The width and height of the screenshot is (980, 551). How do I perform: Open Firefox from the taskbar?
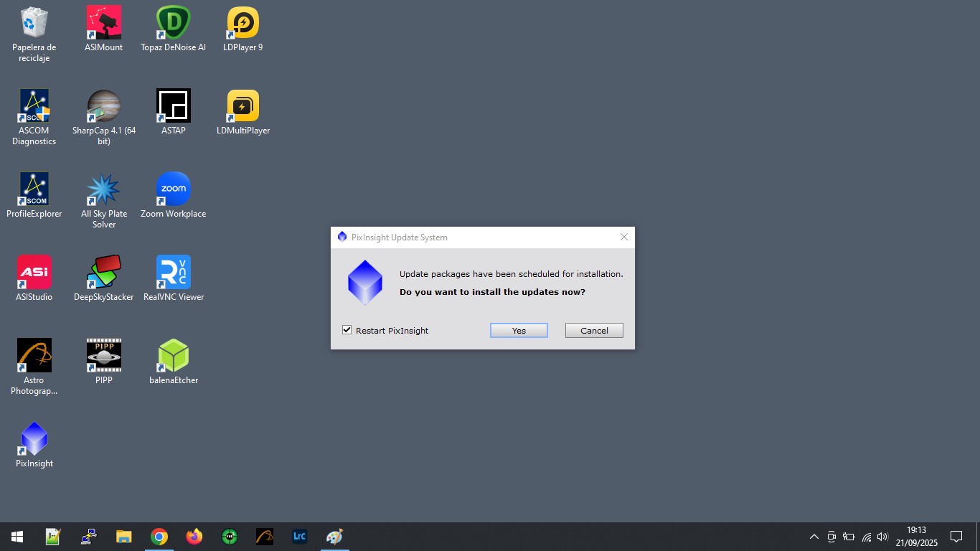pos(194,536)
